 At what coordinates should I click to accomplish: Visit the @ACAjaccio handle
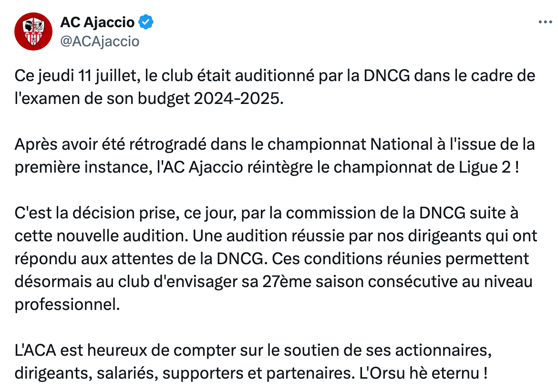100,41
